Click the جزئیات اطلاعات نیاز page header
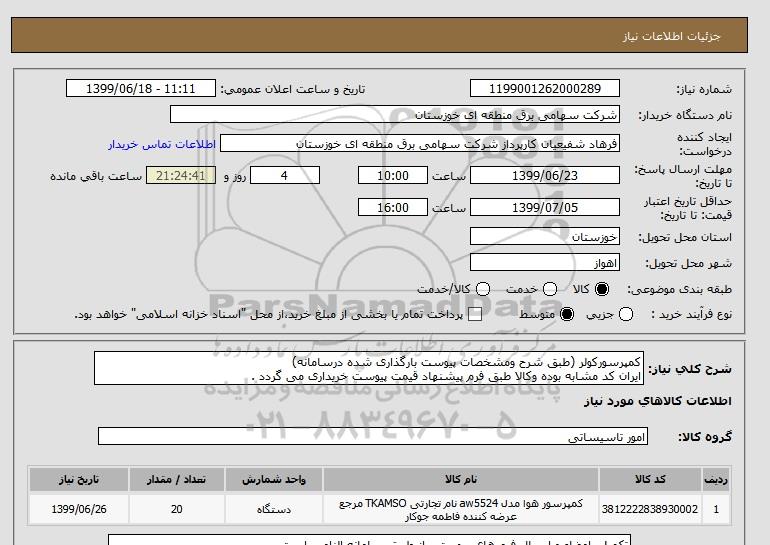This screenshot has width=770, height=545. click(671, 37)
